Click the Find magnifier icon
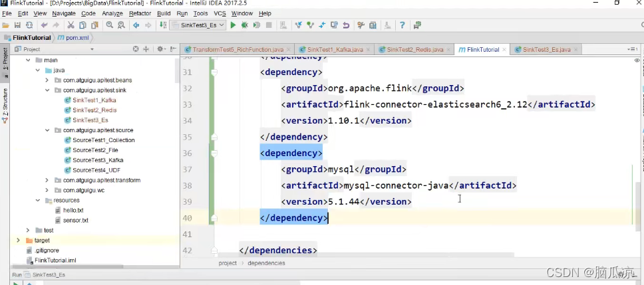This screenshot has height=285, width=644. pyautogui.click(x=110, y=25)
